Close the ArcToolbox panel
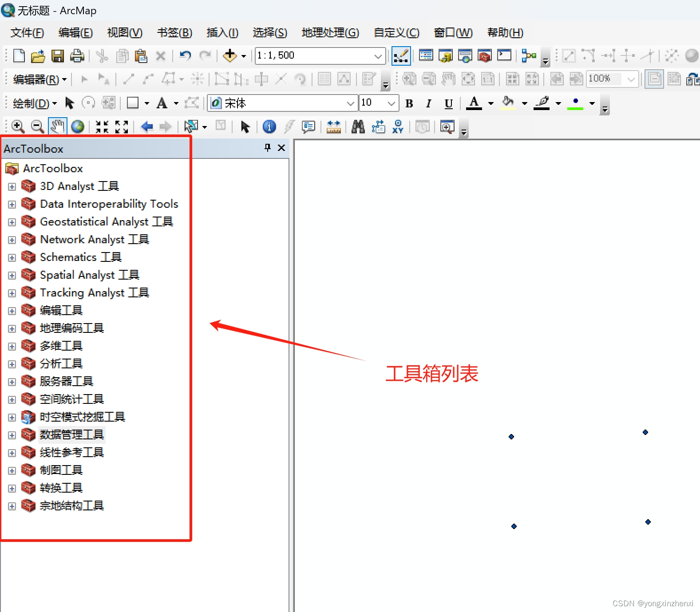The image size is (700, 612). pyautogui.click(x=281, y=148)
